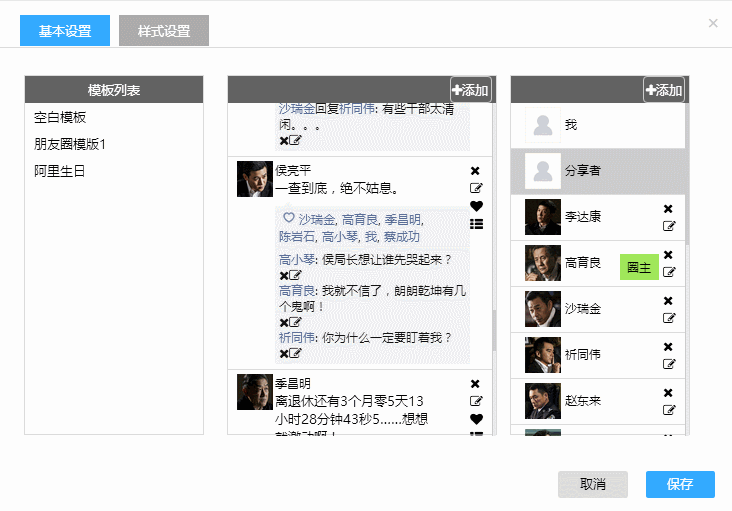Click the heart icon beside liked names
This screenshot has width=732, height=511.
point(289,218)
